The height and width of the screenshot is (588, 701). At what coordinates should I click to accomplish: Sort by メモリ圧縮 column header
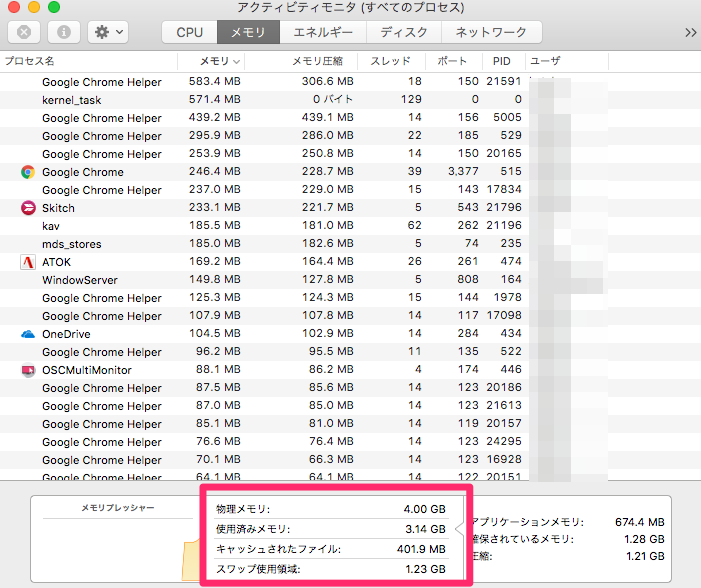coord(301,61)
